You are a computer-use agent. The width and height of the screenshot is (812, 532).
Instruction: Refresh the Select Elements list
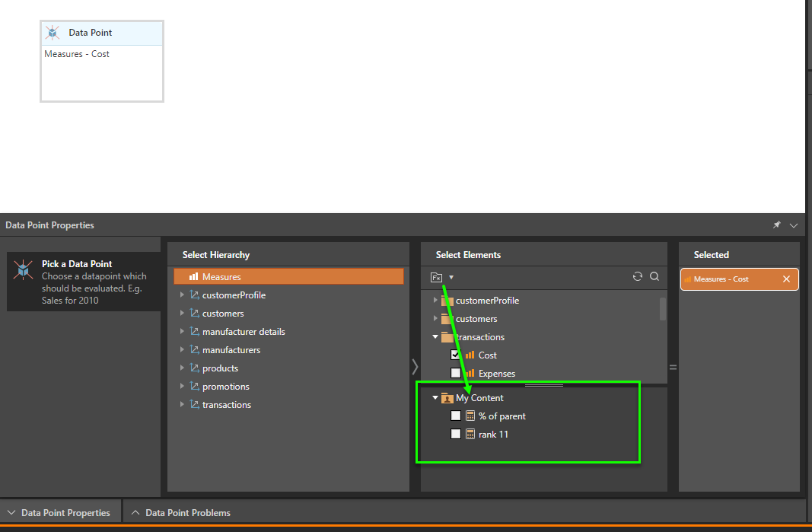click(638, 277)
